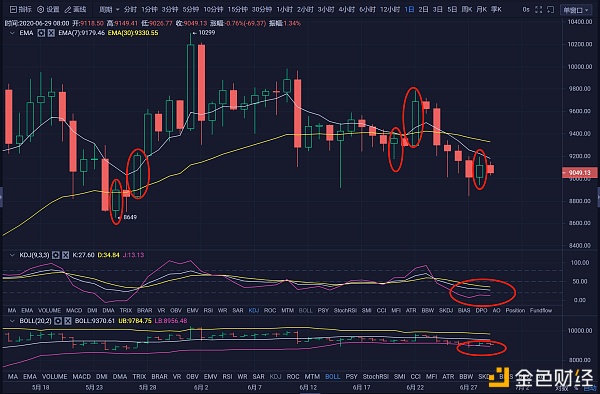Select the 1小时 timeframe

point(284,9)
